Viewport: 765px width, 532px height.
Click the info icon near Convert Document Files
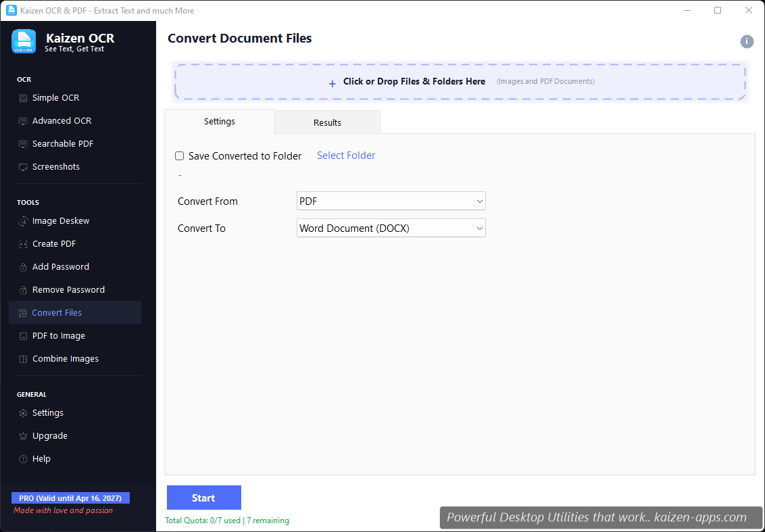747,41
